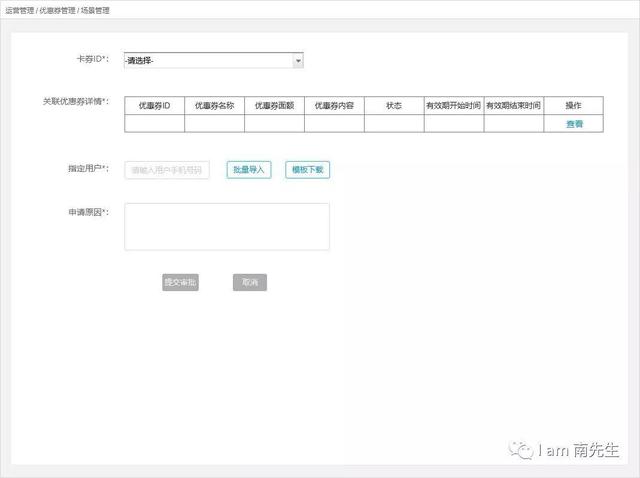
Task: Click the 取消 button
Action: 250,282
